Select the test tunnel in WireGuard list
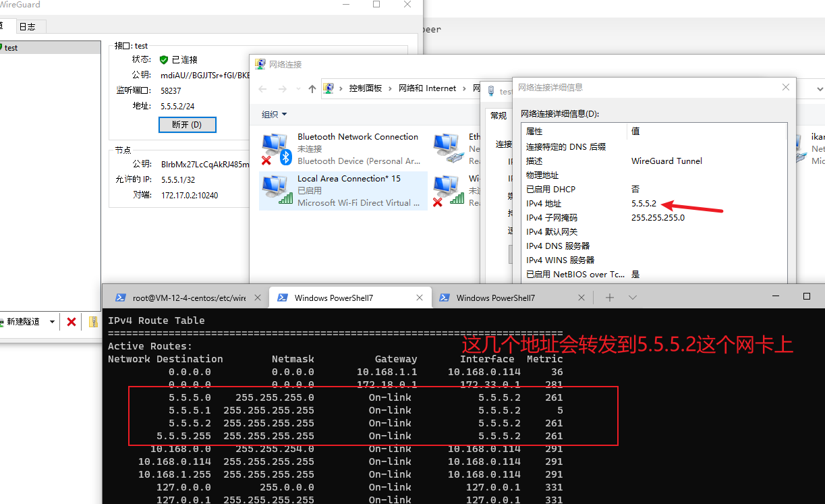Image resolution: width=825 pixels, height=504 pixels. pos(51,48)
